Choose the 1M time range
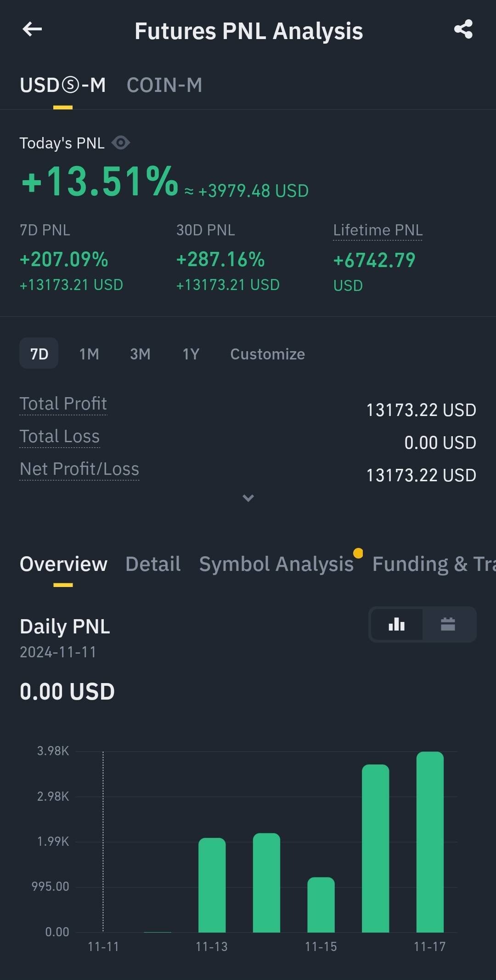496x980 pixels. [x=89, y=354]
